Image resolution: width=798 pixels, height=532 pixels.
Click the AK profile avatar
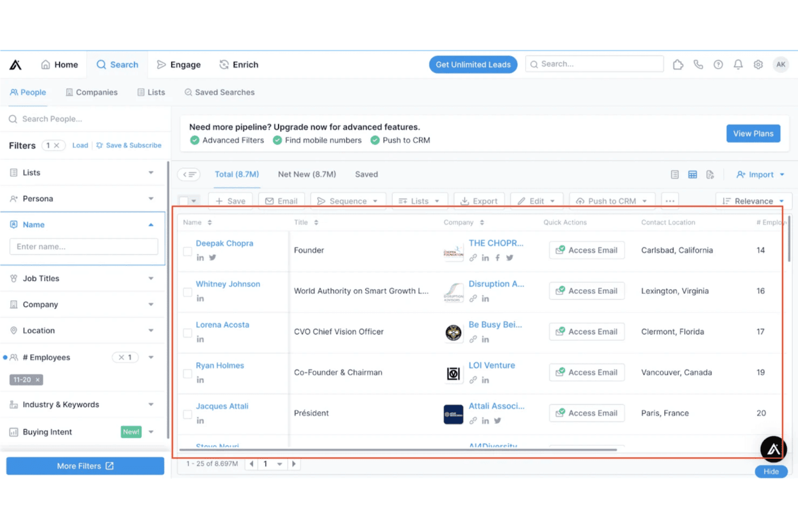pos(781,65)
